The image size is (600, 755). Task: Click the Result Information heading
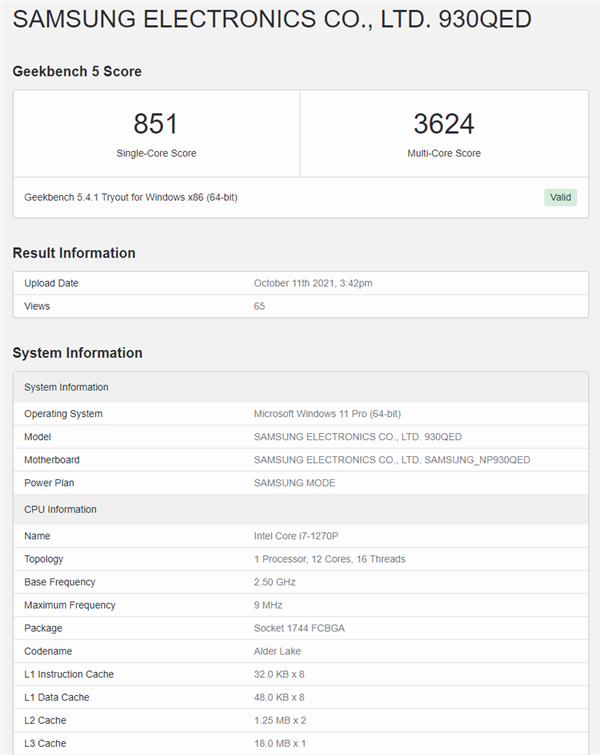[74, 253]
